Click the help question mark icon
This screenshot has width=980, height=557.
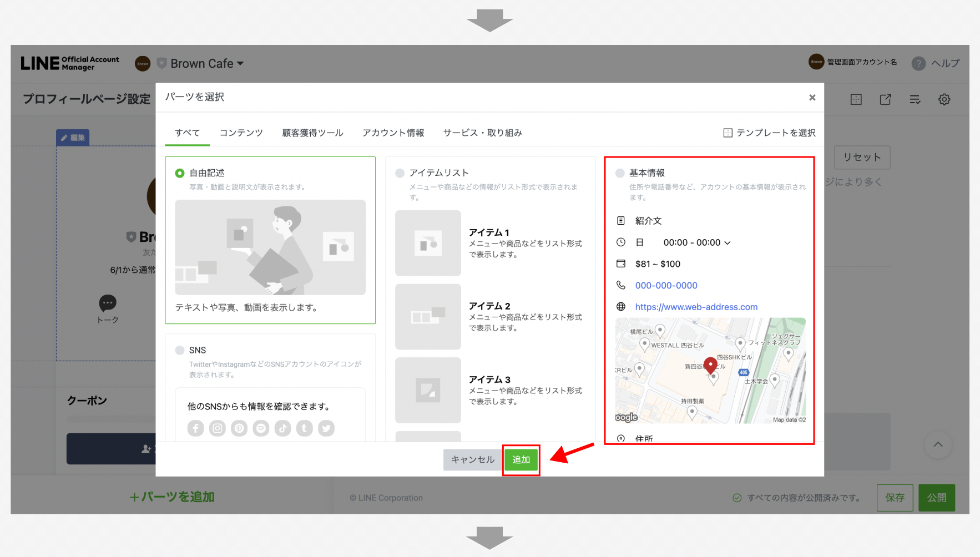coord(918,63)
